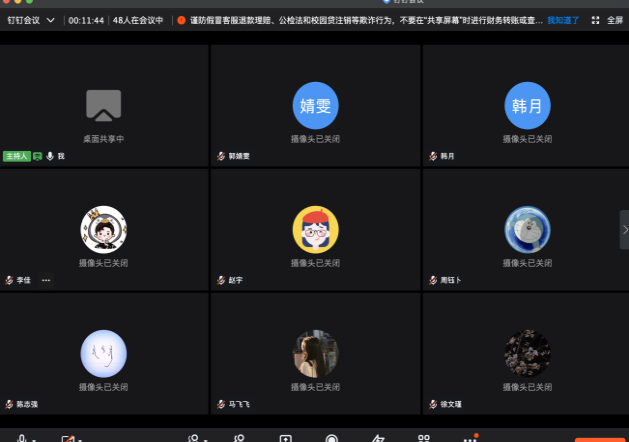Click muted microphone icon beside 韩月
Viewport: 629px width, 442px height.
click(433, 156)
